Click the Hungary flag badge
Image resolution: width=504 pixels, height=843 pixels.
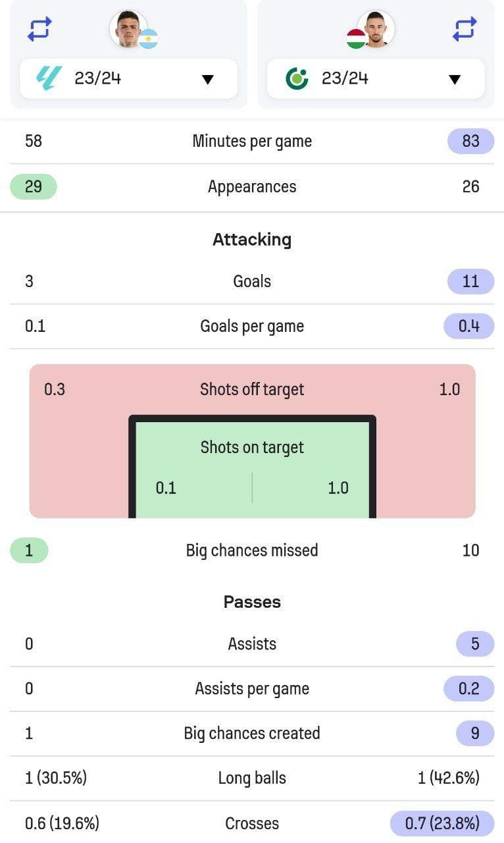[356, 39]
